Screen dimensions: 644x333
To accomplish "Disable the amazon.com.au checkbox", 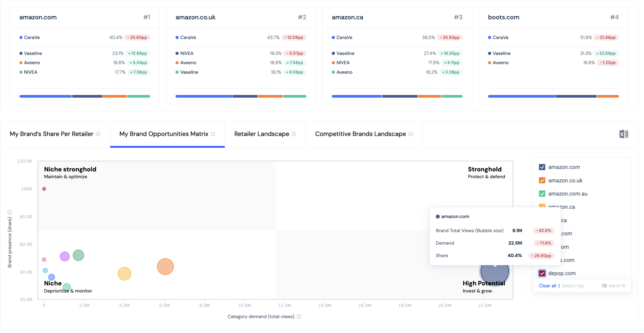I will [542, 194].
